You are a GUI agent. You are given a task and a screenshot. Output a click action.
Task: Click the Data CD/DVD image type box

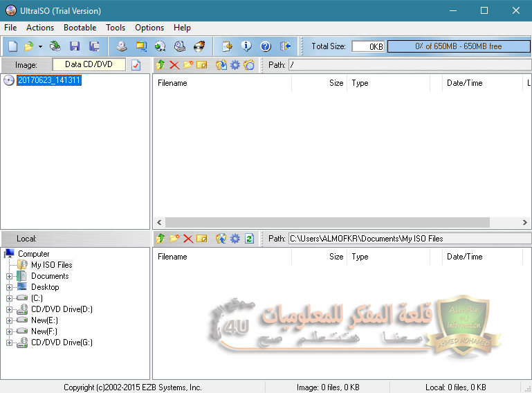[x=89, y=64]
